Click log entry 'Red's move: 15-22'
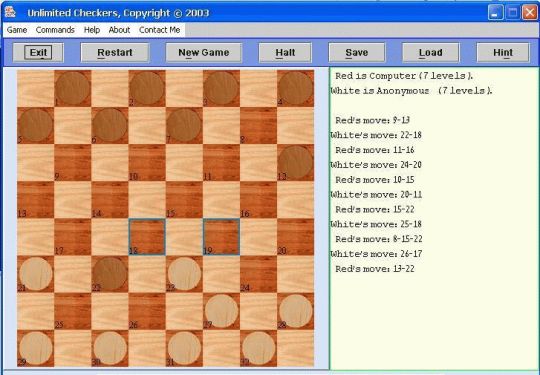This screenshot has height=375, width=540. [375, 209]
